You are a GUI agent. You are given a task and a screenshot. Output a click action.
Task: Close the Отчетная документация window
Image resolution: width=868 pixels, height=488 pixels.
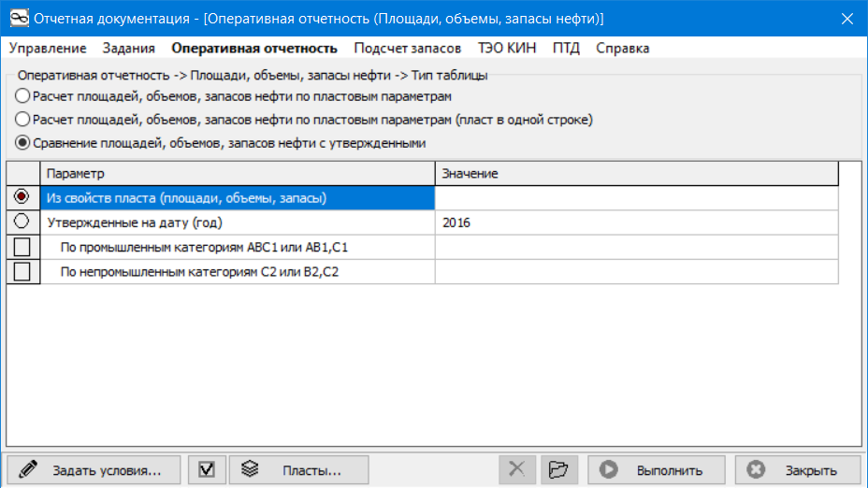coord(847,19)
